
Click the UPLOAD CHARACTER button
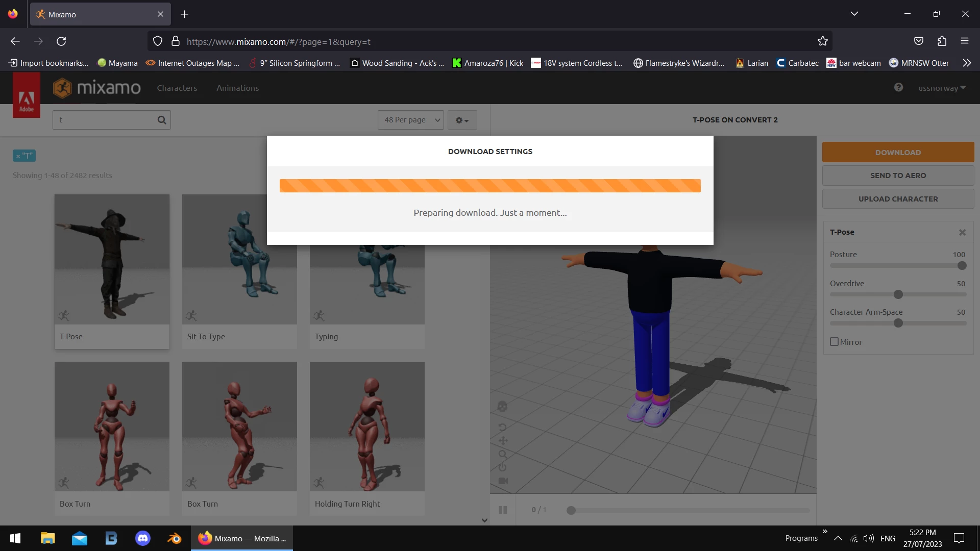pyautogui.click(x=898, y=199)
